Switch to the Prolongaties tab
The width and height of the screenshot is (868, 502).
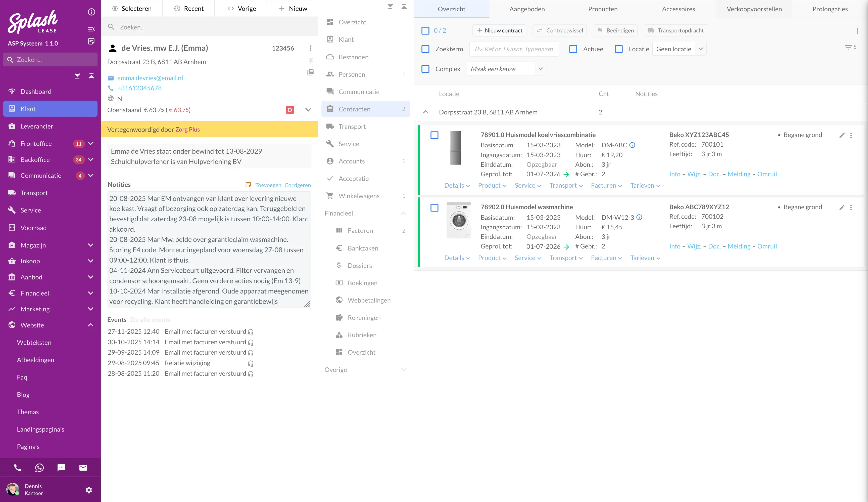(x=830, y=9)
